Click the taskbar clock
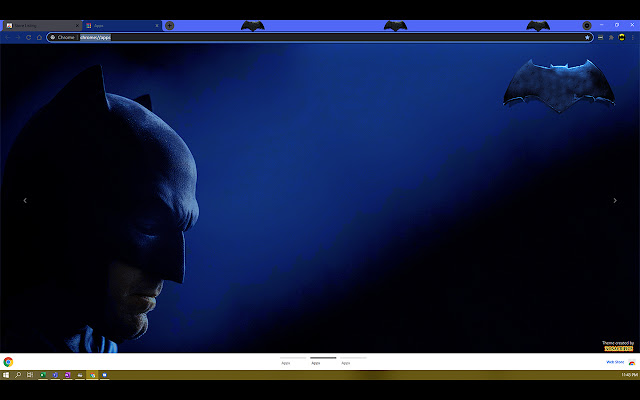 (629, 375)
